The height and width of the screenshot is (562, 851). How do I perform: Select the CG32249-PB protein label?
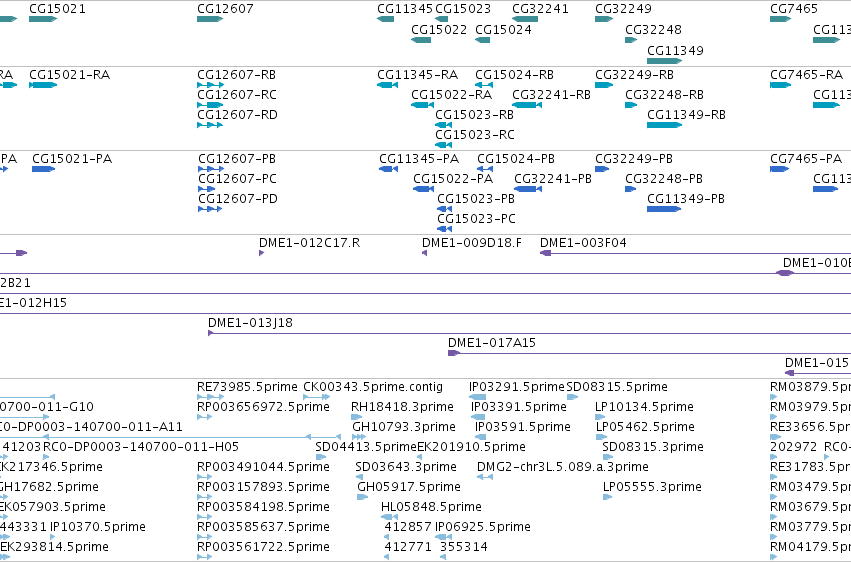point(634,159)
